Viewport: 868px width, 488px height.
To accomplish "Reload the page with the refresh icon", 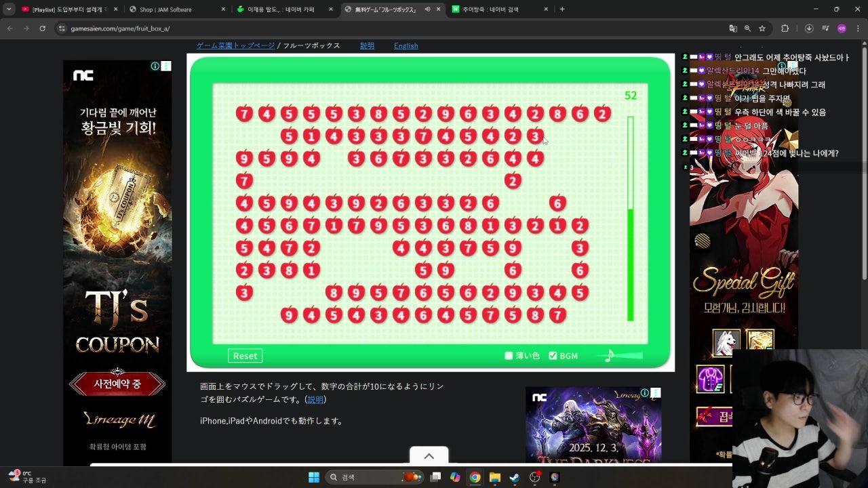I will (43, 28).
